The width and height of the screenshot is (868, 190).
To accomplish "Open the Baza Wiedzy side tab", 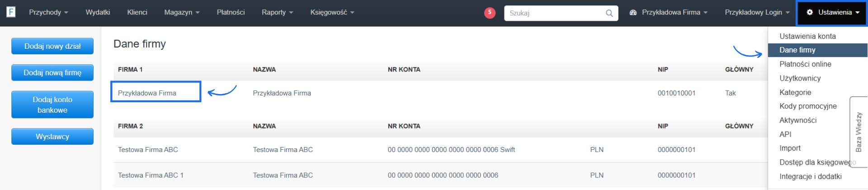I will click(859, 132).
